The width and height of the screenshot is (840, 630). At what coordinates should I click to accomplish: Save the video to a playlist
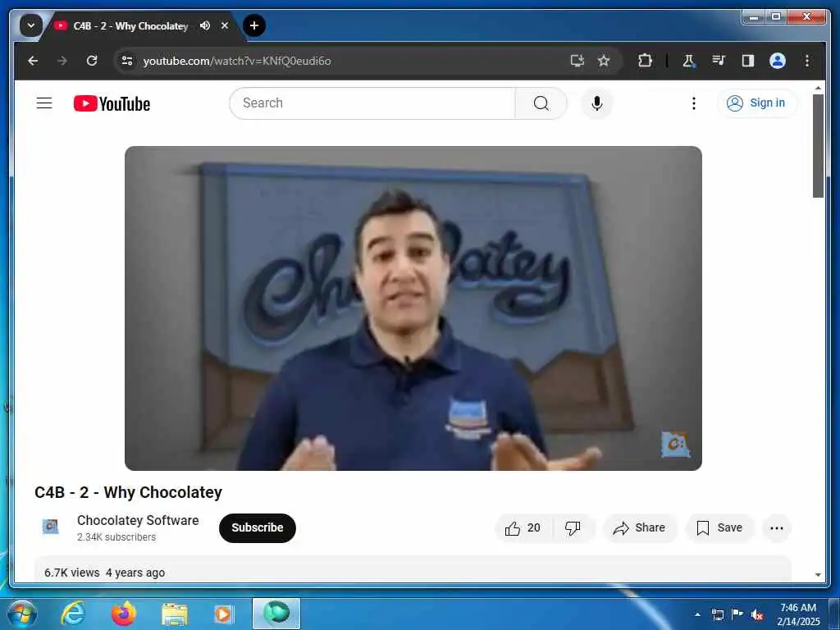coord(719,527)
